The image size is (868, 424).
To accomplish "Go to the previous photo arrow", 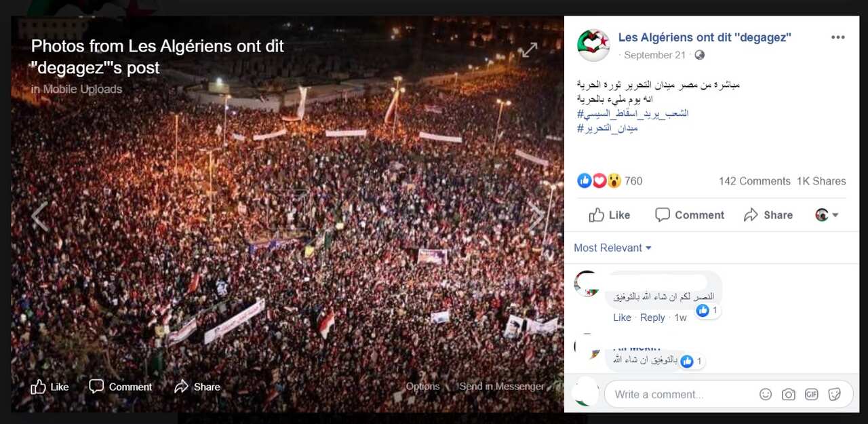I will coord(39,216).
